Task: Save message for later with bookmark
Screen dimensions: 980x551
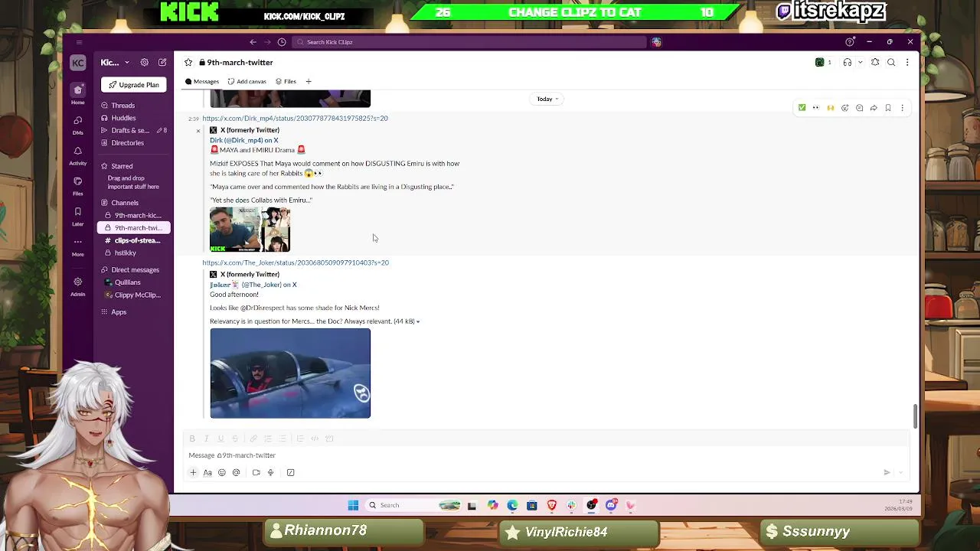Action: 888,108
